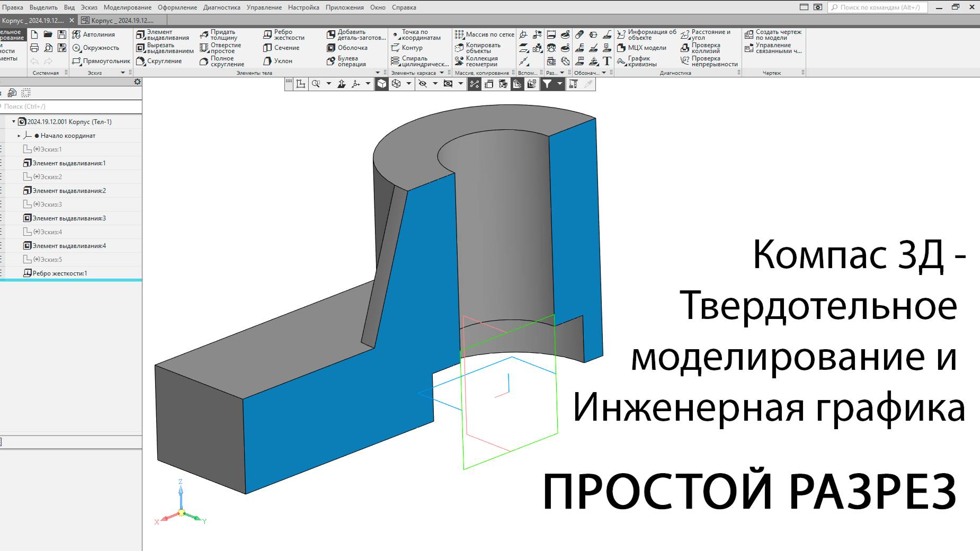Switch to wireframe cube display mode
The height and width of the screenshot is (551, 980).
[396, 84]
